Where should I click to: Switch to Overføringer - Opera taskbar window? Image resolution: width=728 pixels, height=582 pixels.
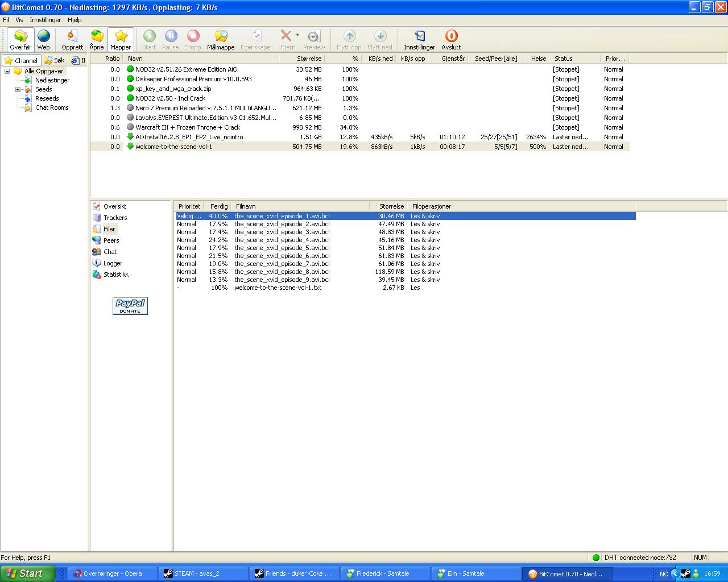point(113,573)
